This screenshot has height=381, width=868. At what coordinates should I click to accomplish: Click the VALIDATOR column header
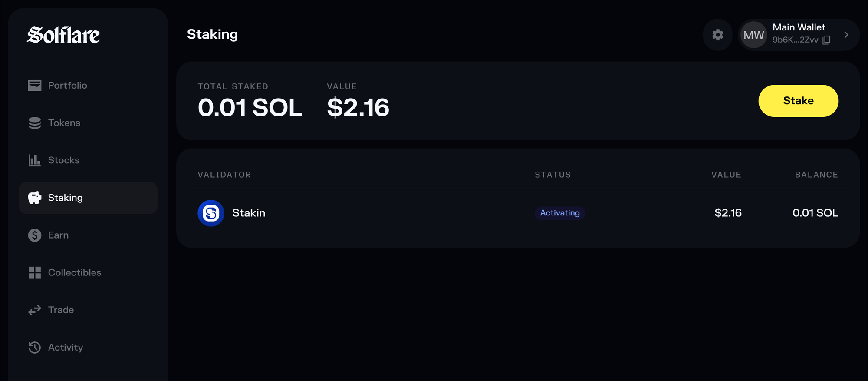pyautogui.click(x=224, y=175)
